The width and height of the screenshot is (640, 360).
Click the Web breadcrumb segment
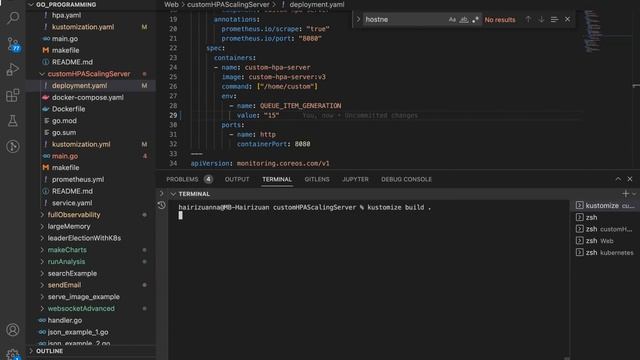(171, 4)
